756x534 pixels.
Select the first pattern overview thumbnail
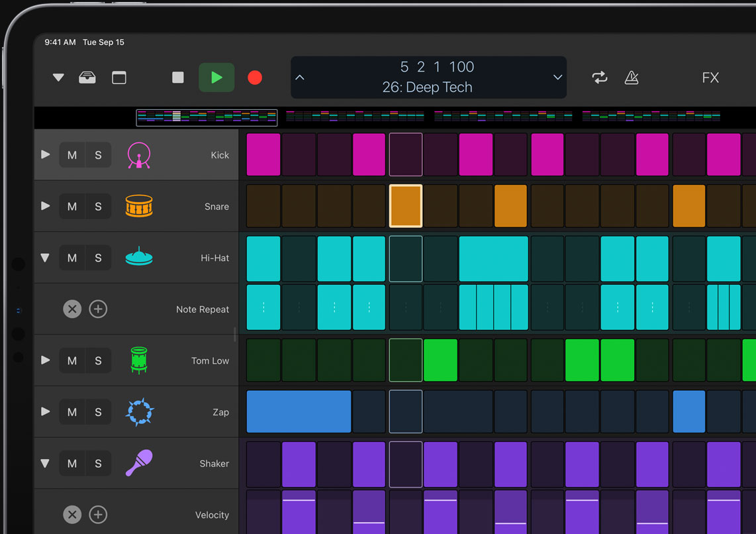click(x=207, y=117)
